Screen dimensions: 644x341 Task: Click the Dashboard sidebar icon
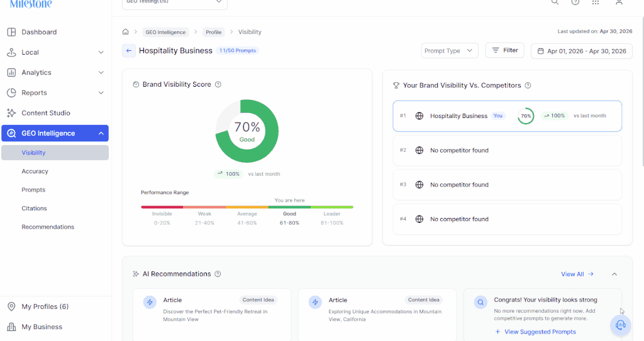coord(11,32)
